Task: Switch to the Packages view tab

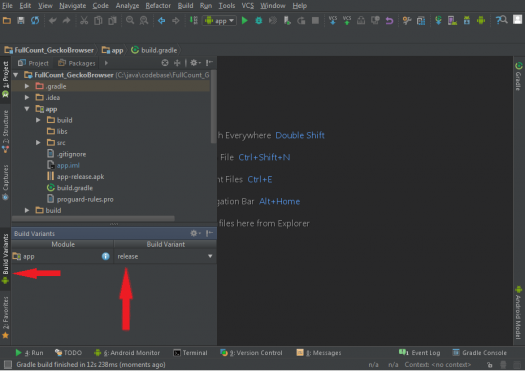Action: [77, 63]
